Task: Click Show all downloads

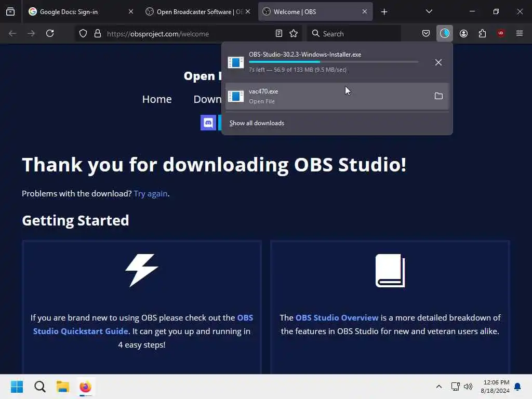Action: tap(257, 123)
